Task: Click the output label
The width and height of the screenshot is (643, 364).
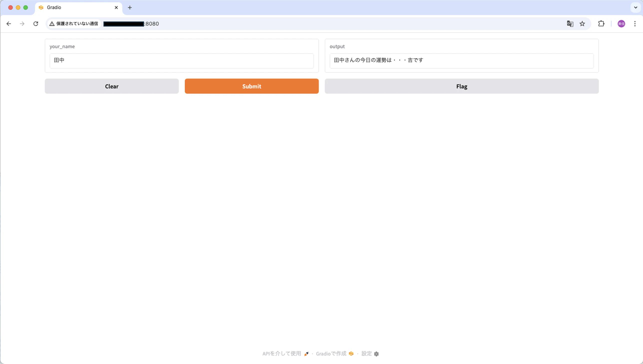Action: (x=337, y=46)
